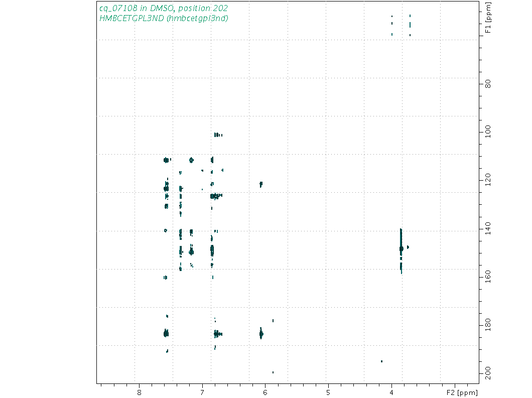Click the F1 axis tick label '100'
This screenshot has height=398, width=532.
tap(488, 131)
